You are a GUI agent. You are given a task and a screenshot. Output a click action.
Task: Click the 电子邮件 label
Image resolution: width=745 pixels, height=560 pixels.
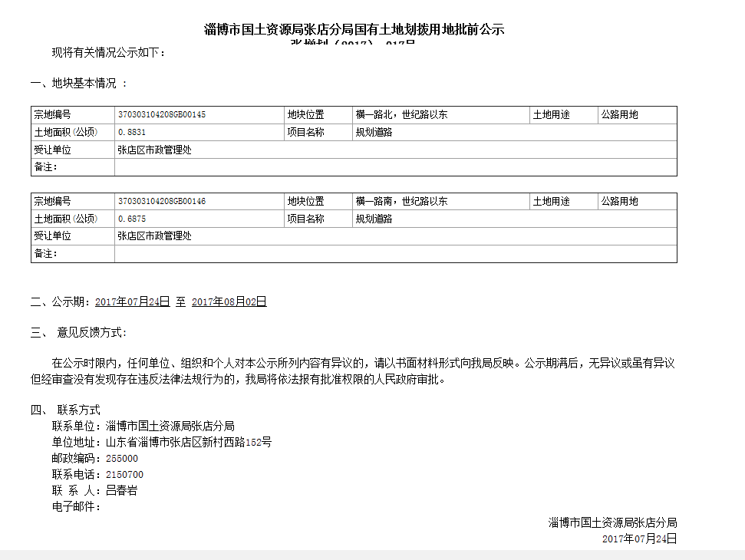(76, 507)
